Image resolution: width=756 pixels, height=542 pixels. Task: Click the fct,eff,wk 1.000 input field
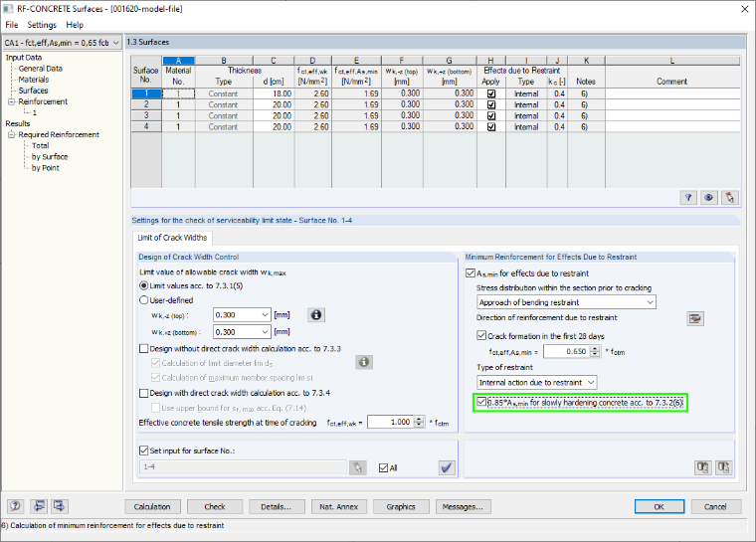click(391, 422)
